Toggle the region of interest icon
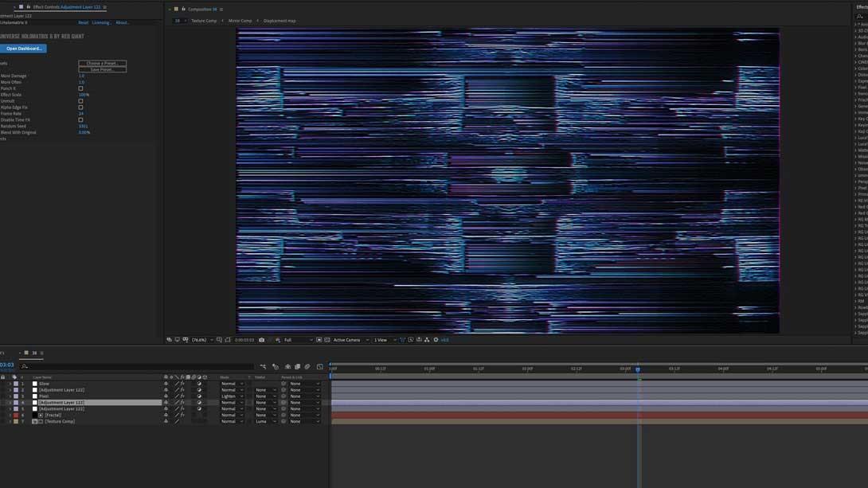 319,340
